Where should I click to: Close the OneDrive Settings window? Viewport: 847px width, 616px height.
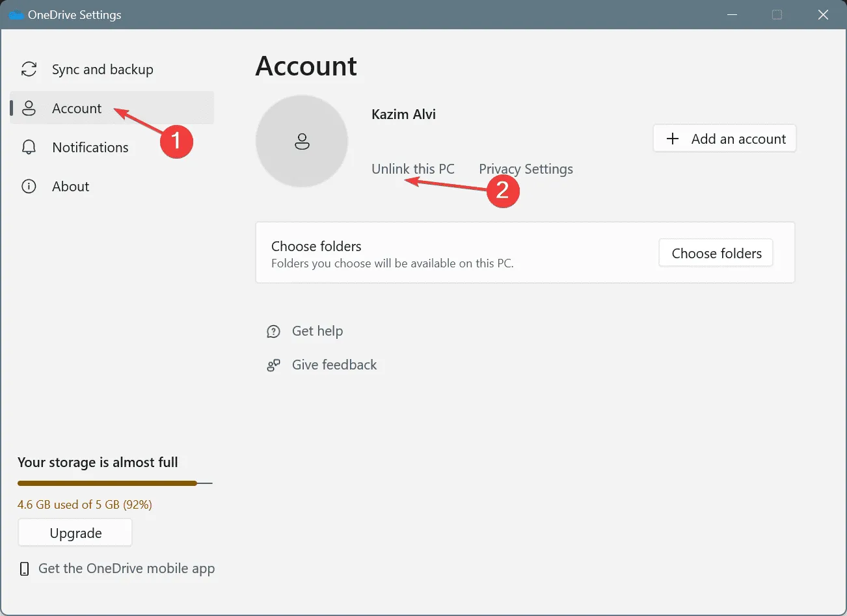click(x=823, y=14)
